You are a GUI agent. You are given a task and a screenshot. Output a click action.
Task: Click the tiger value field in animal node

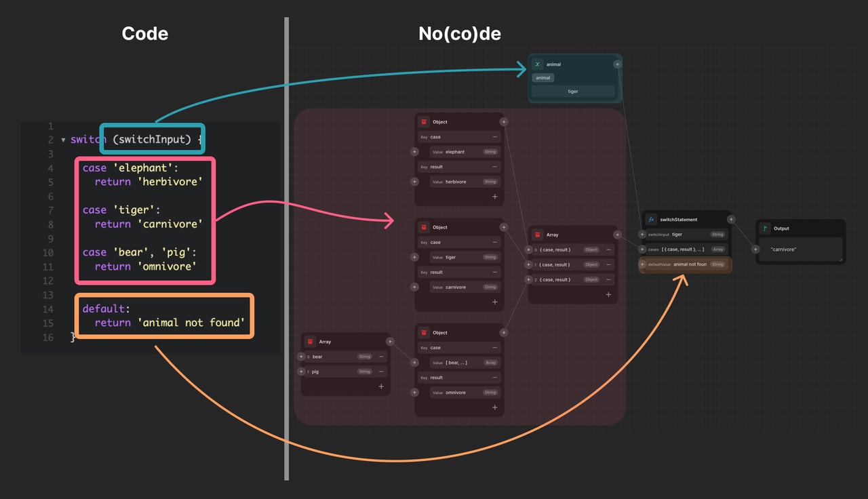click(573, 92)
